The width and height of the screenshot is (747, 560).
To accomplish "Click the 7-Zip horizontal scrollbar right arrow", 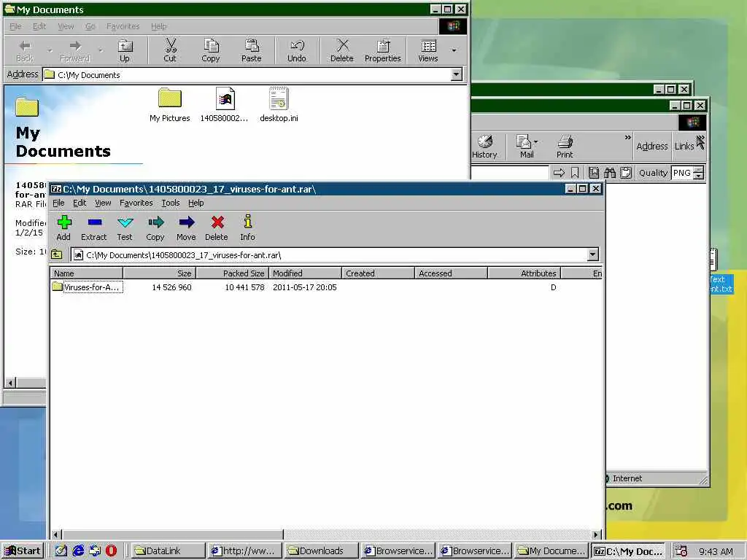I will click(x=595, y=534).
